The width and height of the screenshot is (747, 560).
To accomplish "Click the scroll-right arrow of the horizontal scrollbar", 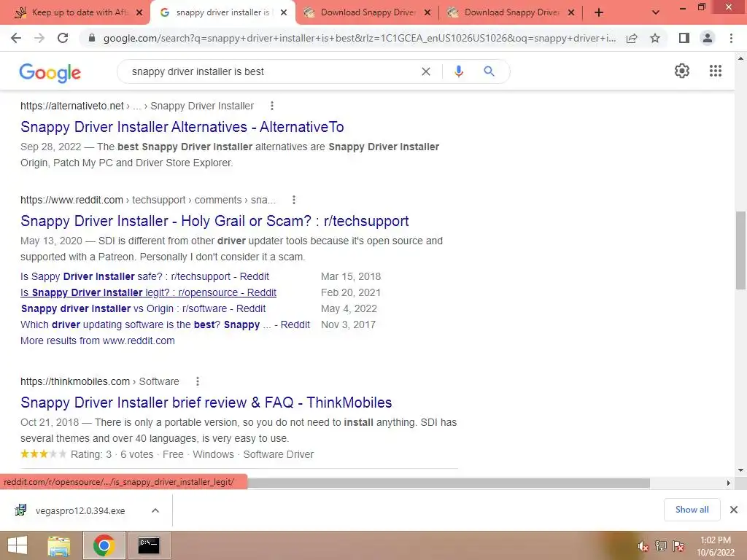I will (x=728, y=483).
